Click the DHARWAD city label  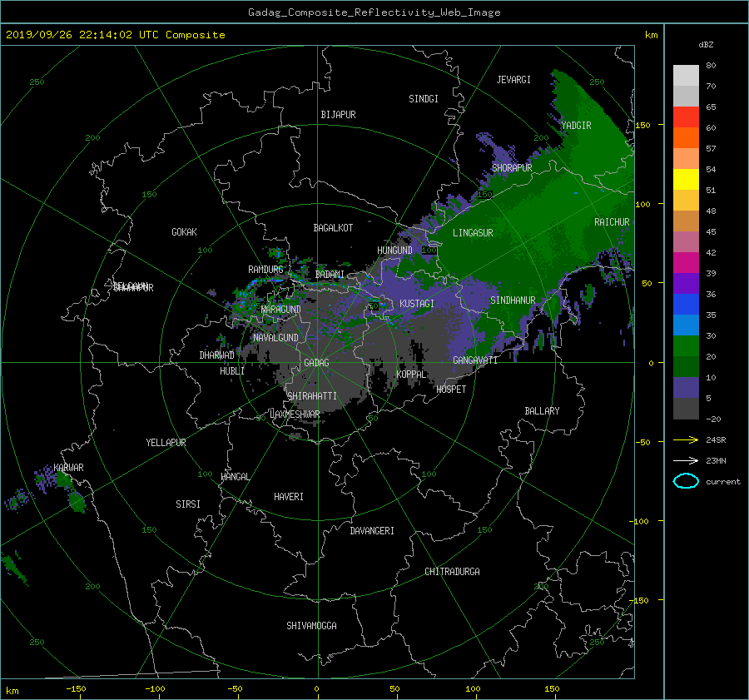pos(216,355)
